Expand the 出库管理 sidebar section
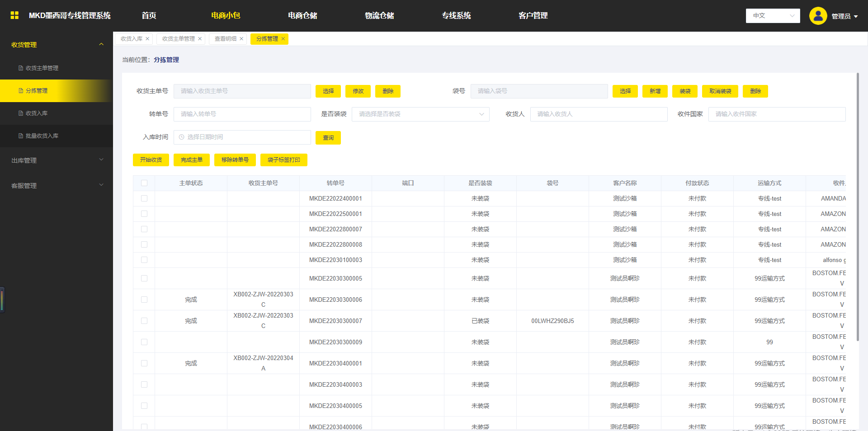Image resolution: width=868 pixels, height=431 pixels. click(57, 160)
